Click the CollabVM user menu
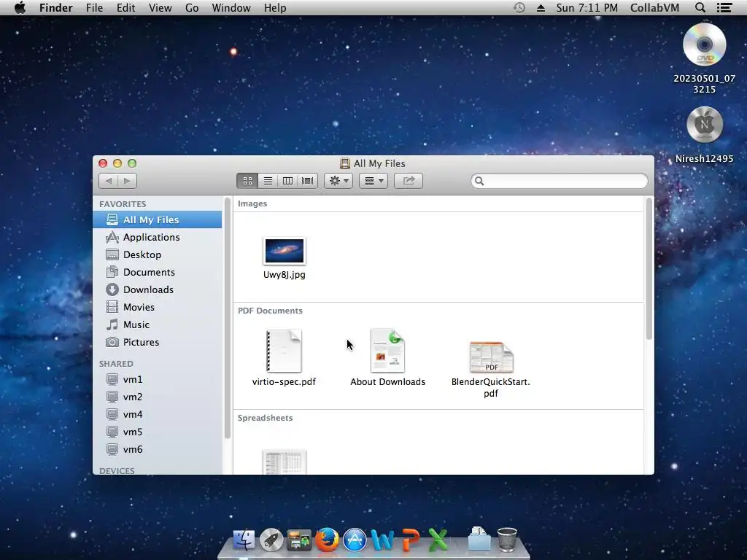Screen dimensions: 747x560 tap(654, 7)
